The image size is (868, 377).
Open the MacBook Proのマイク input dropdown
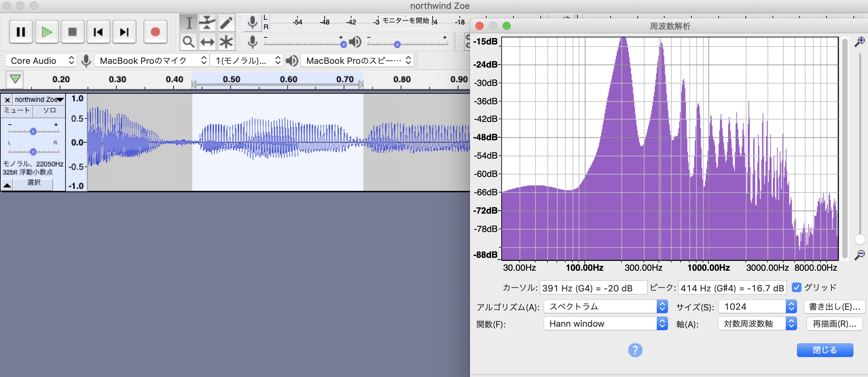pos(151,61)
